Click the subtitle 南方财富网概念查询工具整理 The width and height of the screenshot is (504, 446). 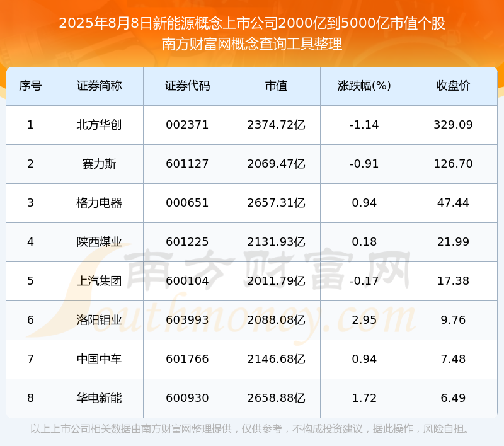(252, 44)
